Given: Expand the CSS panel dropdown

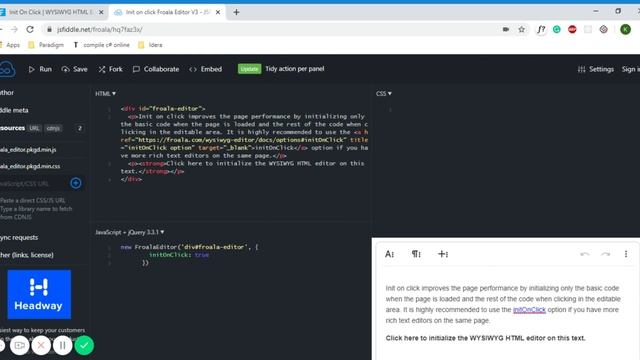Looking at the screenshot, I should click(x=384, y=93).
